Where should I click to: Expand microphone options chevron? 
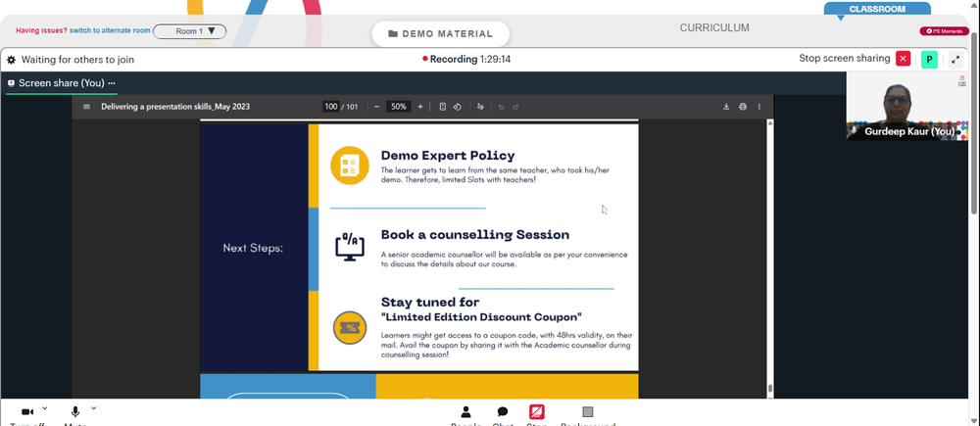[x=94, y=408]
